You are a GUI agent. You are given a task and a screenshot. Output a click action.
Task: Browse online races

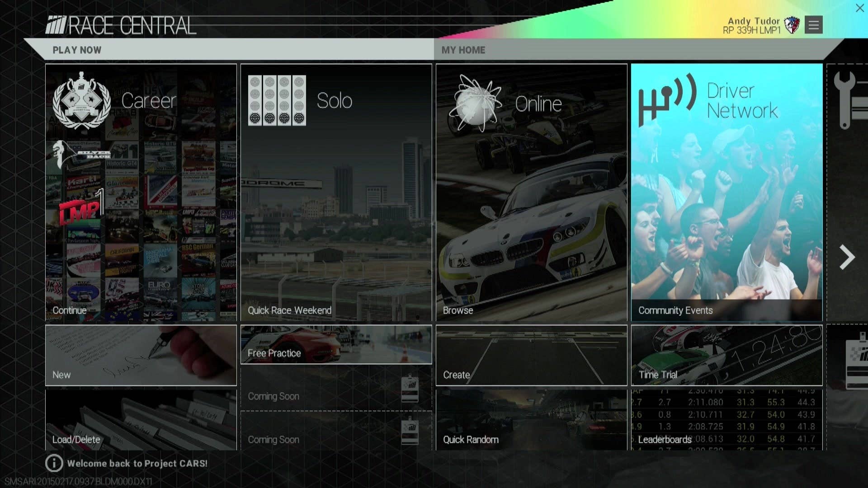coord(531,192)
